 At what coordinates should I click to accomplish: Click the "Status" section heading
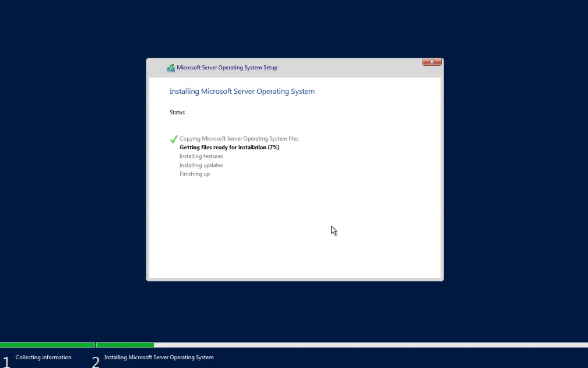177,112
